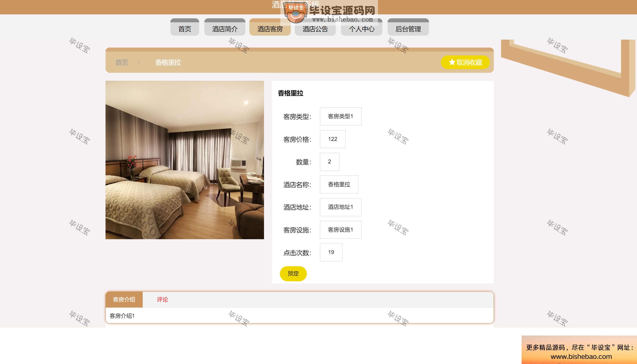Click the 酒店地址 field label
637x364 pixels.
[x=297, y=207]
